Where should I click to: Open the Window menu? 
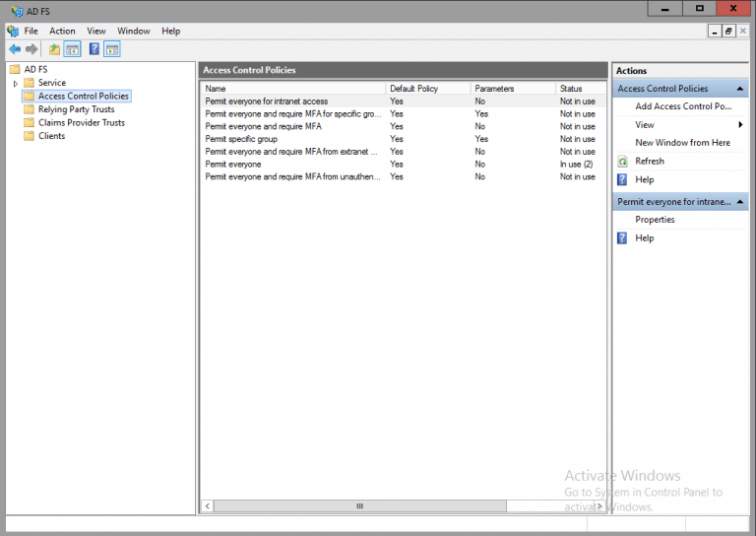tap(134, 31)
